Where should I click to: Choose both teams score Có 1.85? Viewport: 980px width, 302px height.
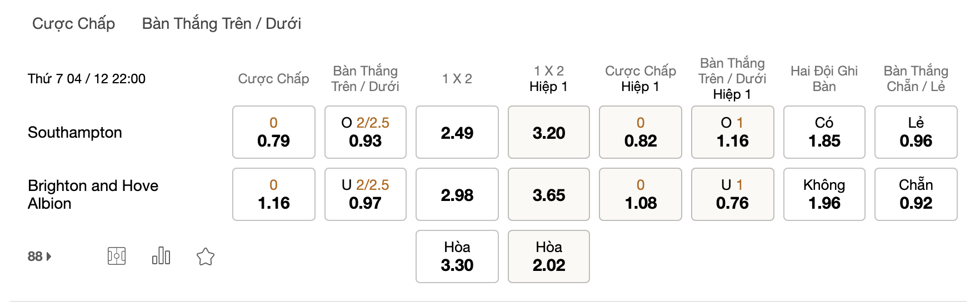pos(824,132)
